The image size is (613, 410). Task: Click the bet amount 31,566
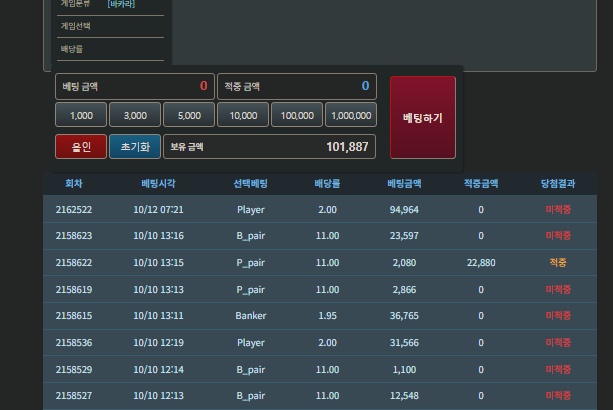point(404,343)
